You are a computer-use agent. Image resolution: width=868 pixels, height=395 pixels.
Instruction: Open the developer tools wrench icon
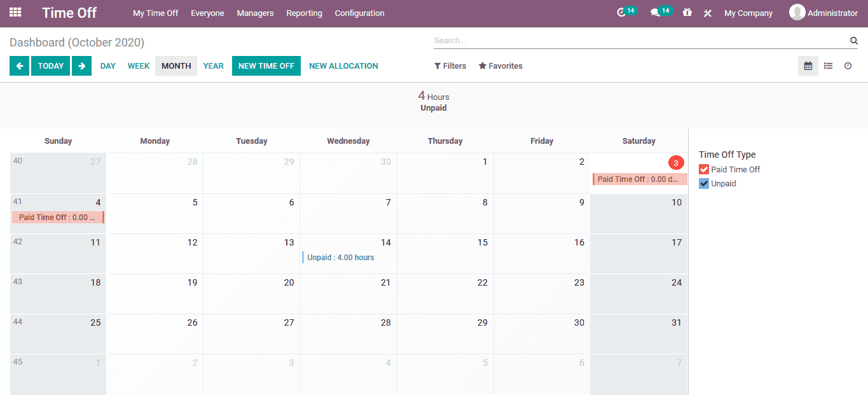707,13
